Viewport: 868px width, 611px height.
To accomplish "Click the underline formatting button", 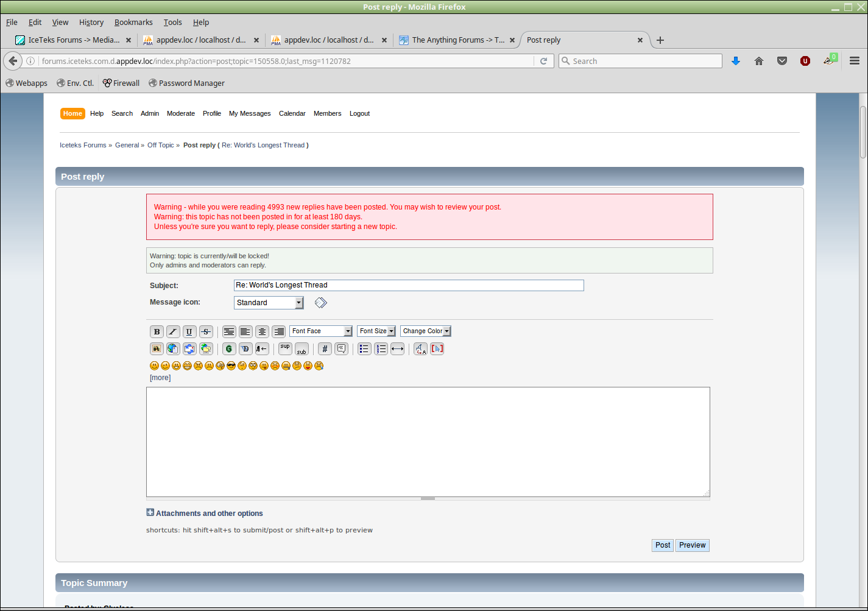I will (x=189, y=331).
